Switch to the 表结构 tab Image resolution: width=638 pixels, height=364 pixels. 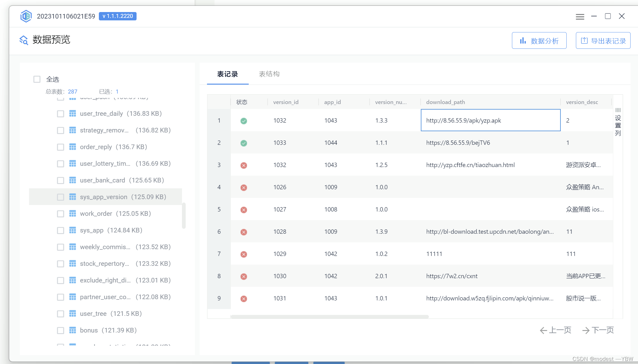point(269,74)
